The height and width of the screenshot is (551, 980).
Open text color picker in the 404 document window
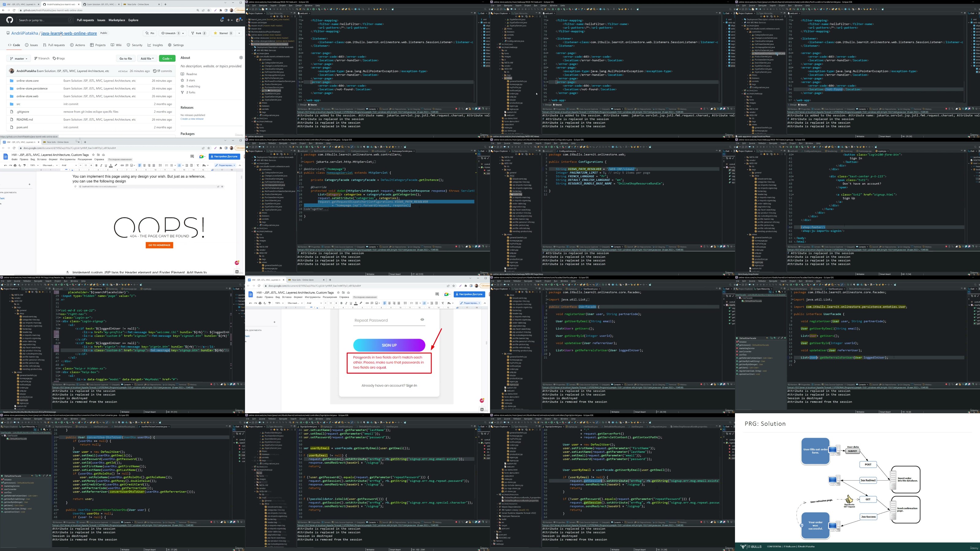pos(111,165)
